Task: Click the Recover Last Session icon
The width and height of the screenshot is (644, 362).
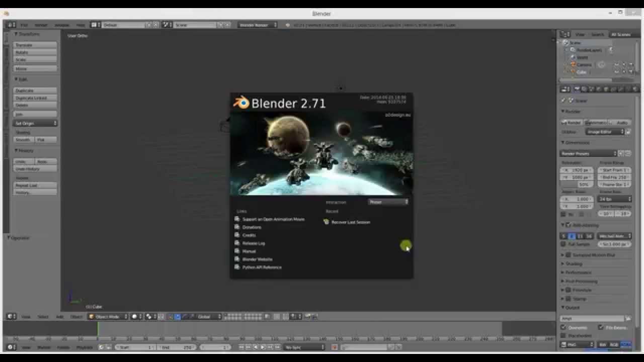Action: 326,222
